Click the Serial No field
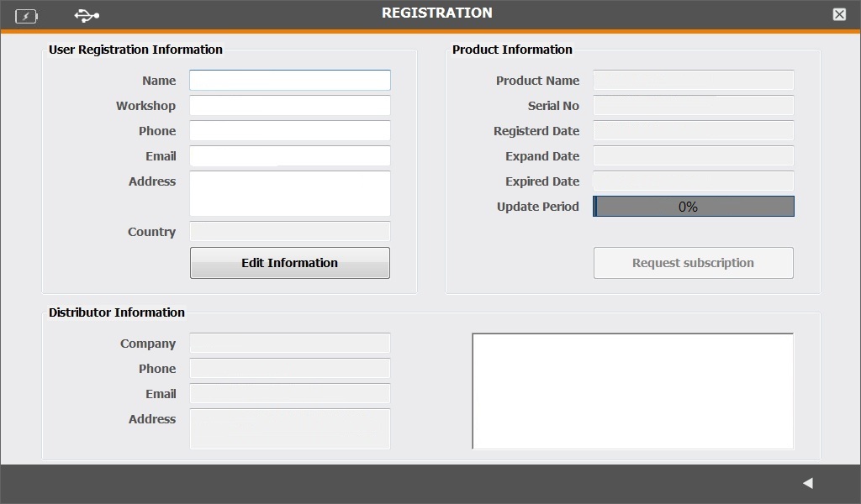The image size is (861, 504). (x=693, y=106)
